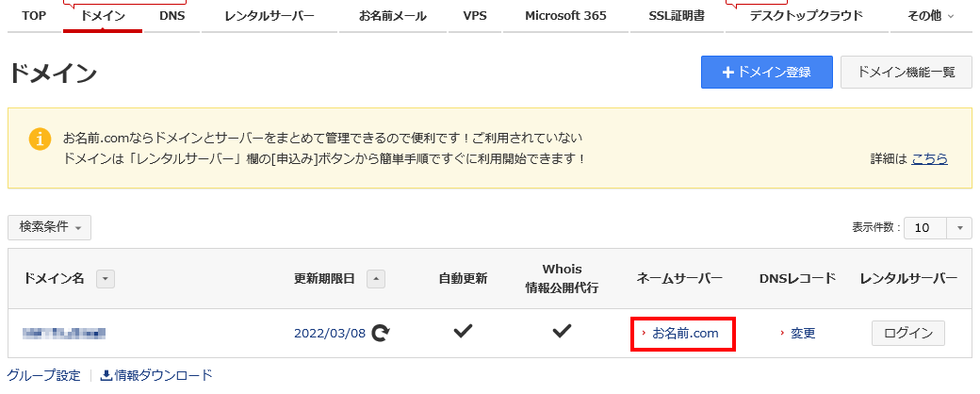
Task: Click the 自動更新 column header
Action: (463, 279)
